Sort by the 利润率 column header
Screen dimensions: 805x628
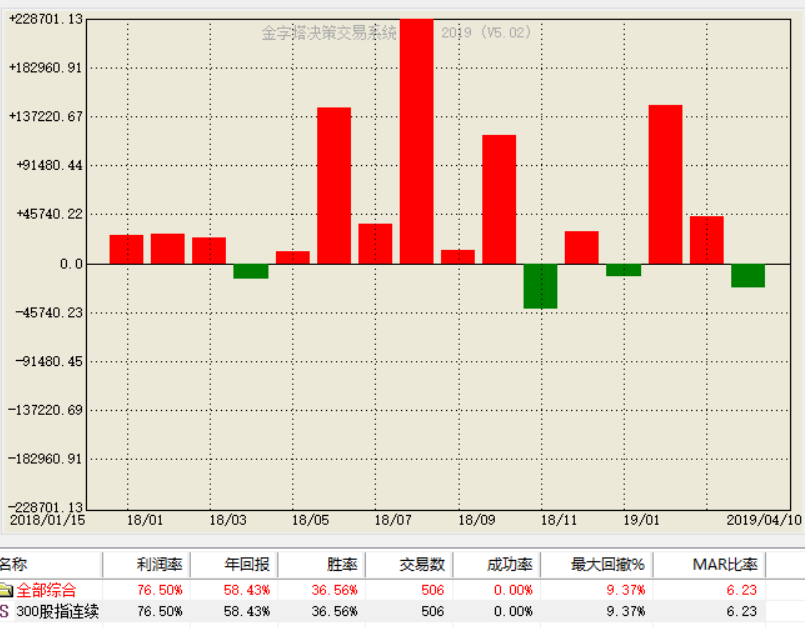click(147, 565)
